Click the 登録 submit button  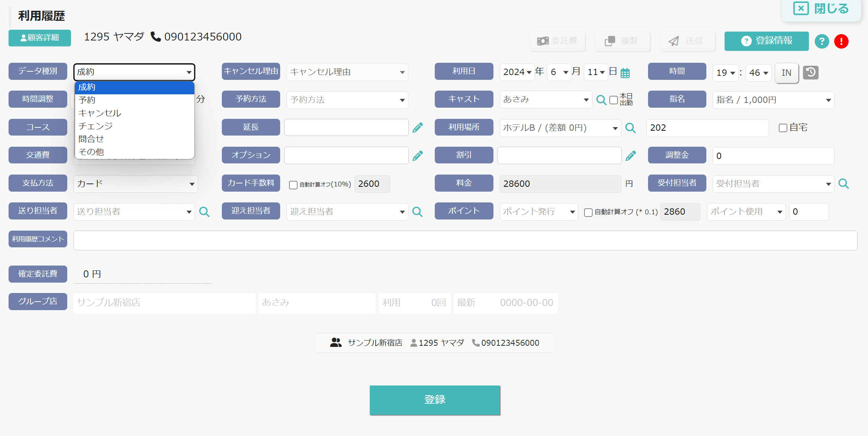point(435,400)
